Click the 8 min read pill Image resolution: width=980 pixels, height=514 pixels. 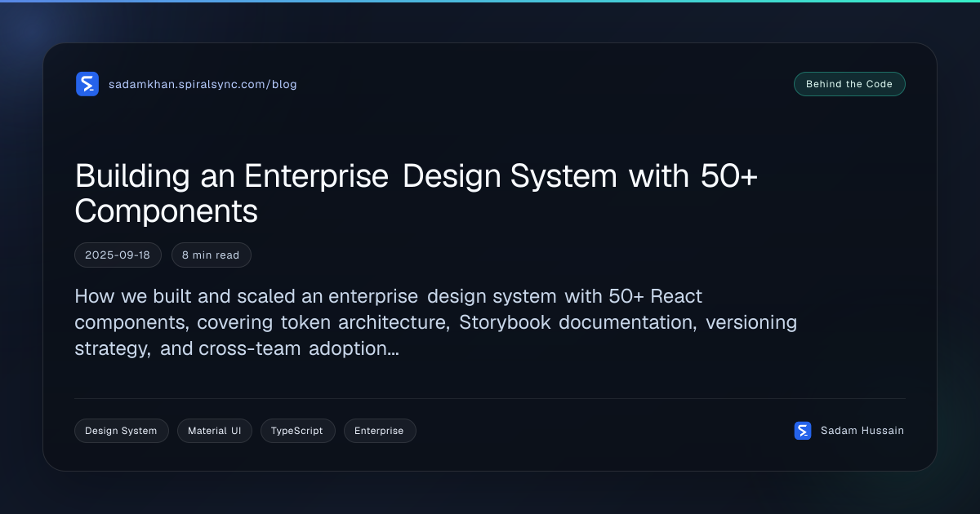coord(211,255)
